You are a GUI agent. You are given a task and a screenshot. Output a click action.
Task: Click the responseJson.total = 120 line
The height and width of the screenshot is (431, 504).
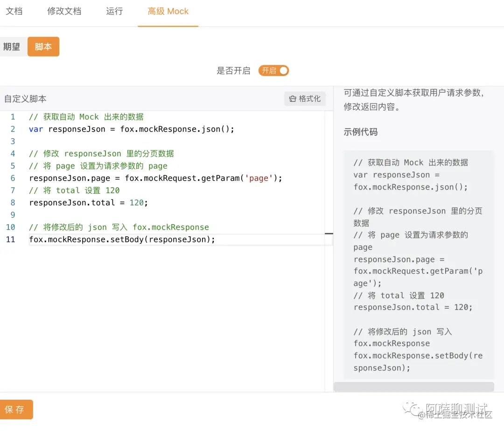pos(88,203)
